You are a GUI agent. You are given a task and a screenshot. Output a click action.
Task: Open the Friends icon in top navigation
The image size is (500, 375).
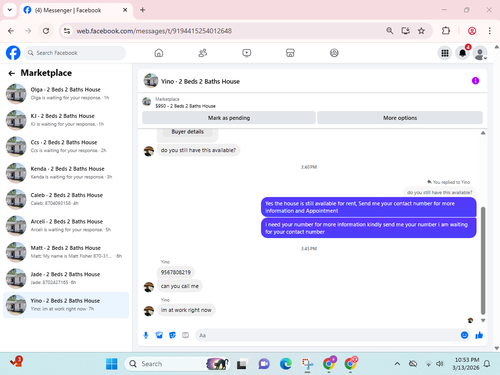(x=203, y=53)
